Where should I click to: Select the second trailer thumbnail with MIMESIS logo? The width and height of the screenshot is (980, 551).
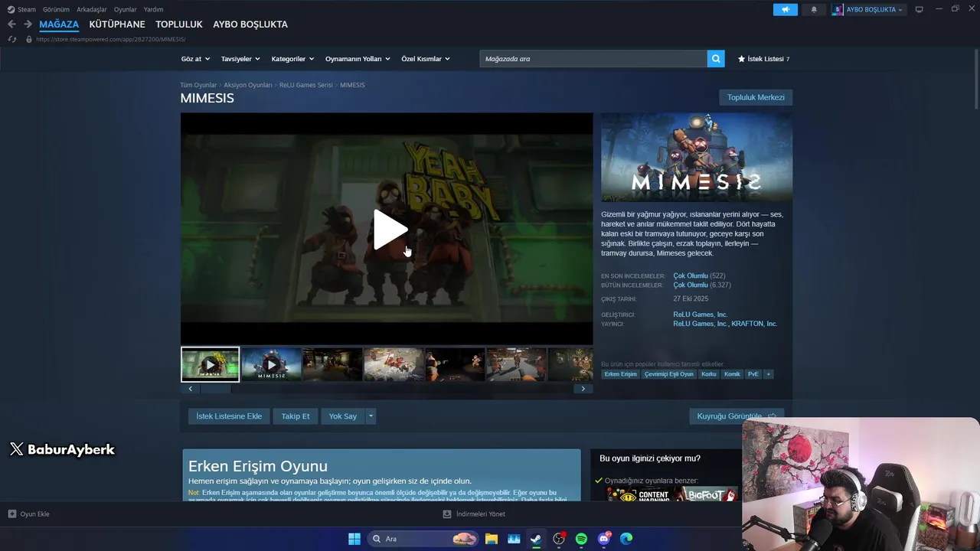271,365
